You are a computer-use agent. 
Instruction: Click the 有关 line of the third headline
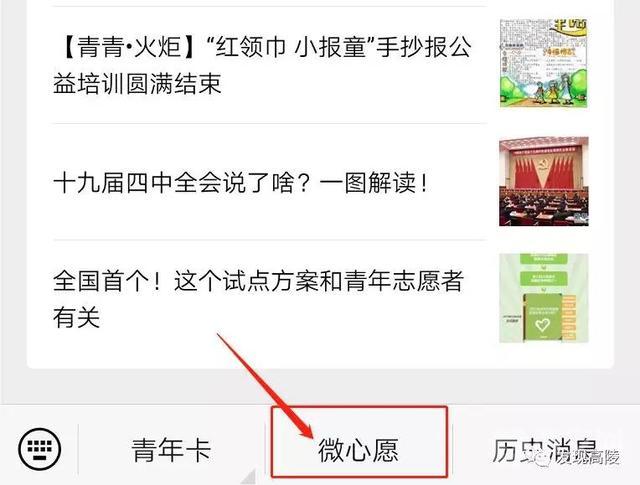[76, 318]
